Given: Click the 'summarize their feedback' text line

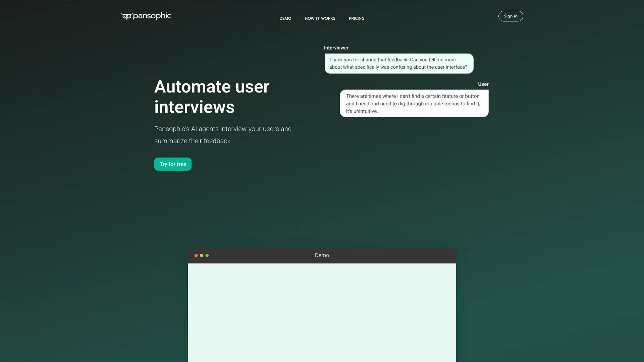Looking at the screenshot, I should point(192,141).
